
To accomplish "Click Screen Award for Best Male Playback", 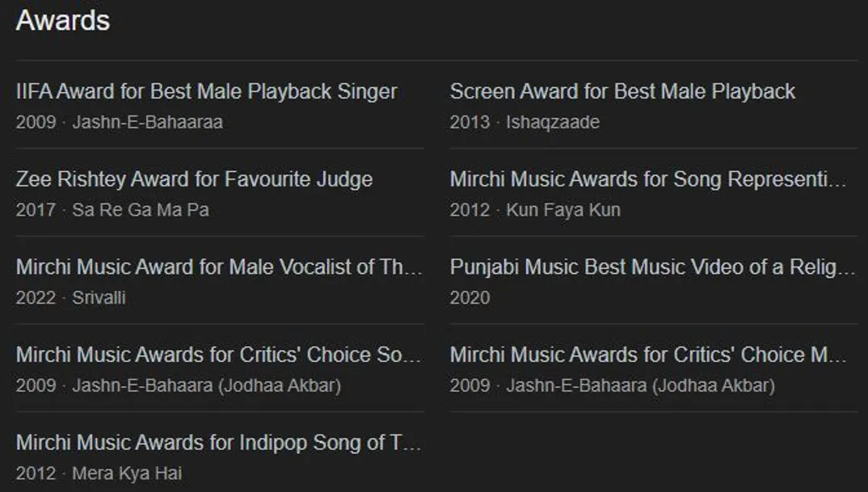I will [622, 91].
